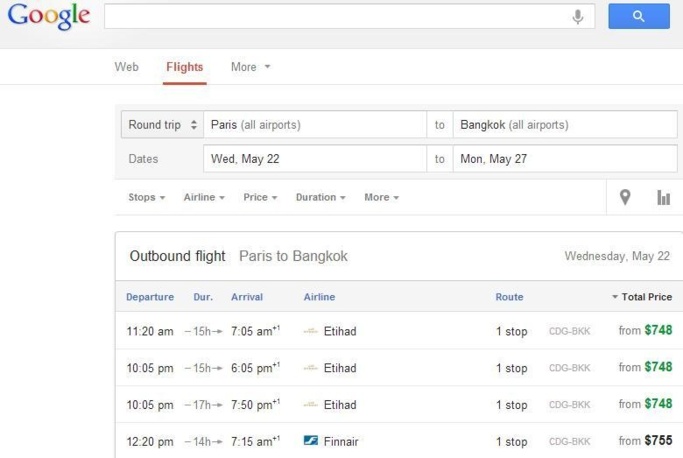
Task: Open the More menu beside Flights
Action: pos(250,67)
